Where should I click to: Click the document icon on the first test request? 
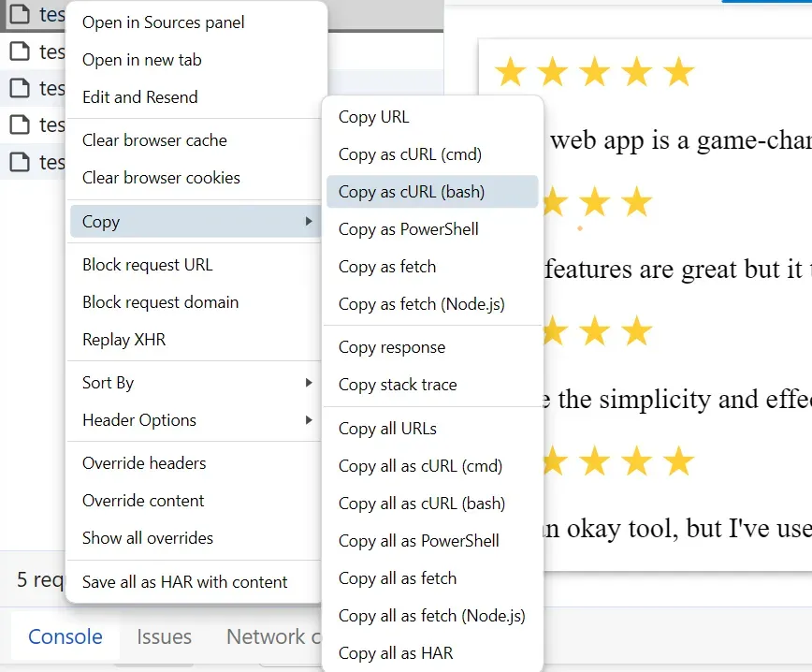[21, 15]
